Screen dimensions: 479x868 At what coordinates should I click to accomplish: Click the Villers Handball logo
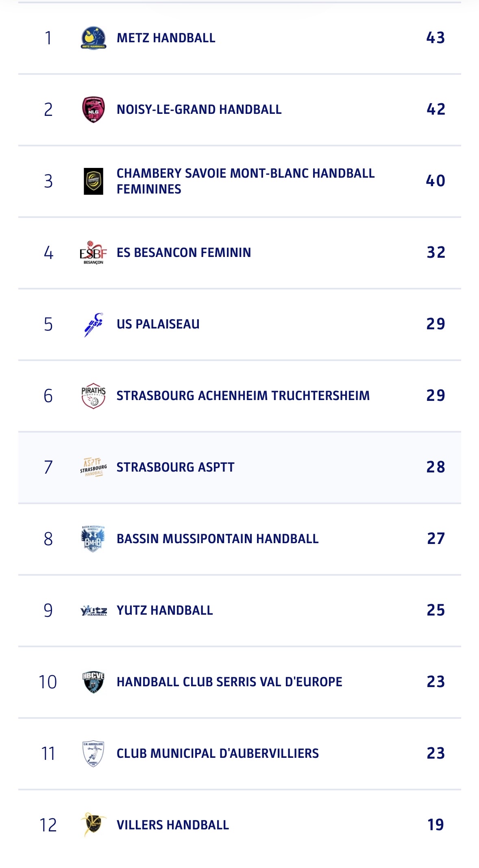[x=94, y=825]
